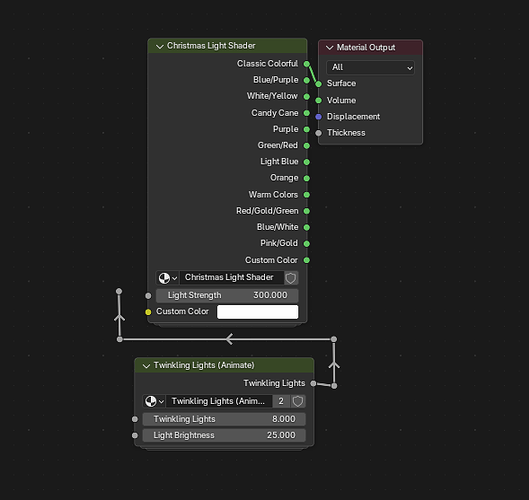
Task: Collapse the Twinkling Lights (Animate) node
Action: 146,366
